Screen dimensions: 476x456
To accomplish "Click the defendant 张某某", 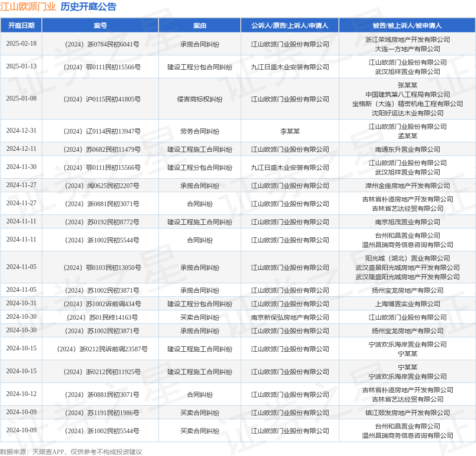I will point(407,85).
